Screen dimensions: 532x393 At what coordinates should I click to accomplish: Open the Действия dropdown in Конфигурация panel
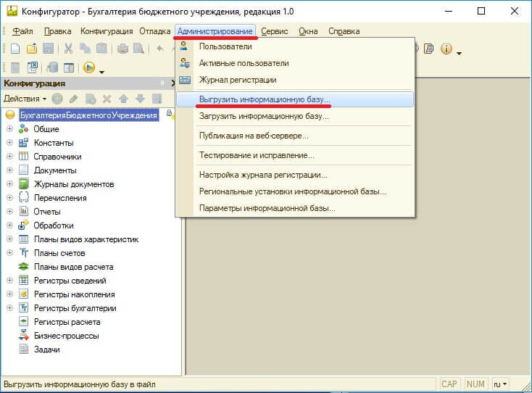tap(25, 99)
